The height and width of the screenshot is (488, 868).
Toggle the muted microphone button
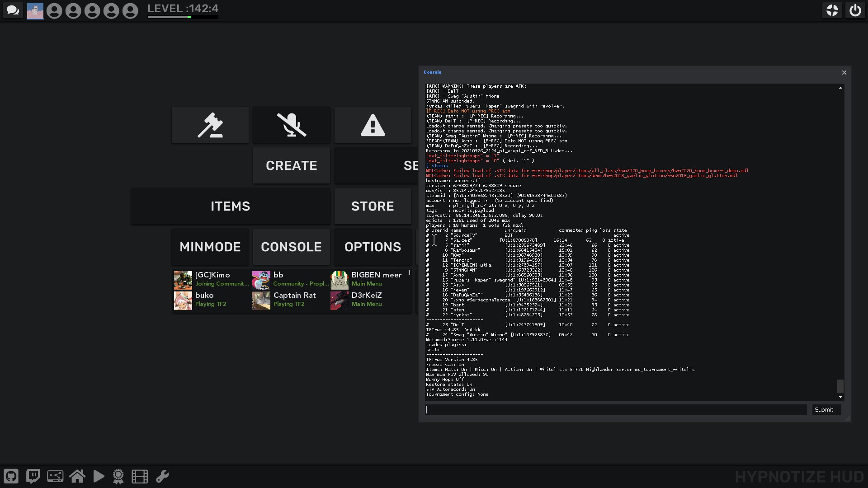pyautogui.click(x=292, y=125)
